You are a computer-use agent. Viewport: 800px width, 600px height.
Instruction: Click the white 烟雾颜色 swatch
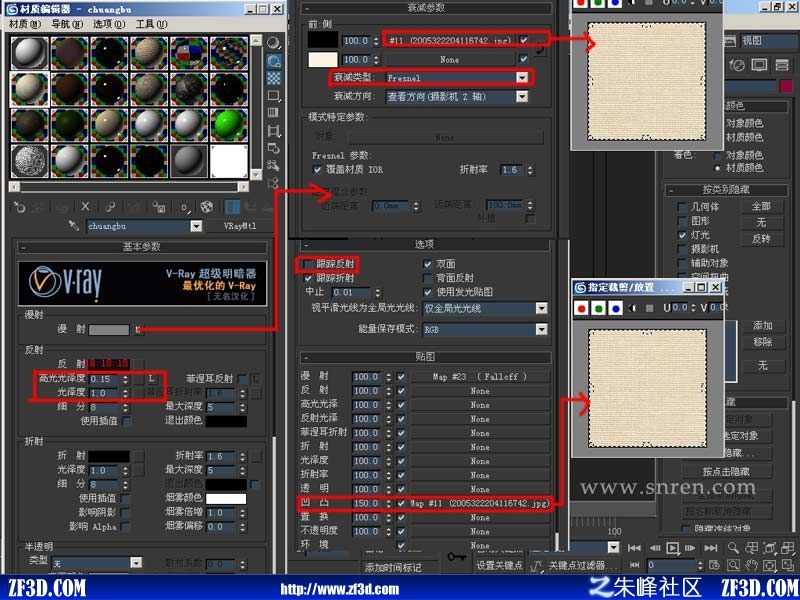[226, 498]
